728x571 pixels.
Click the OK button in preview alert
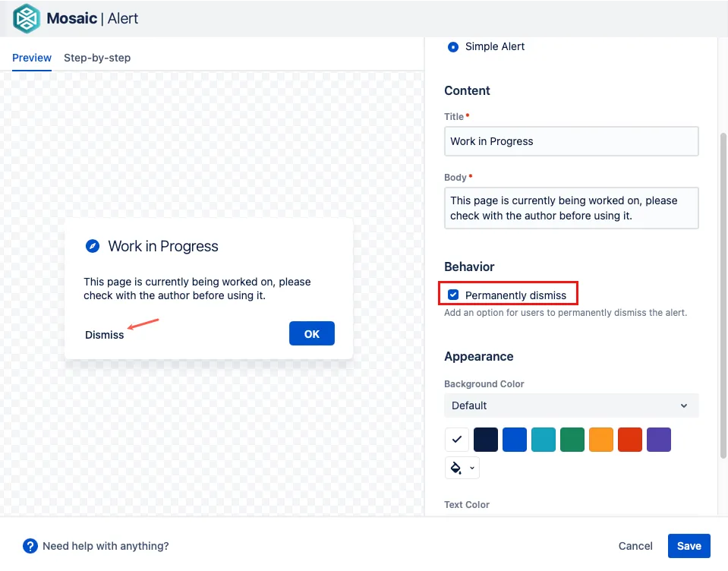[x=311, y=334]
